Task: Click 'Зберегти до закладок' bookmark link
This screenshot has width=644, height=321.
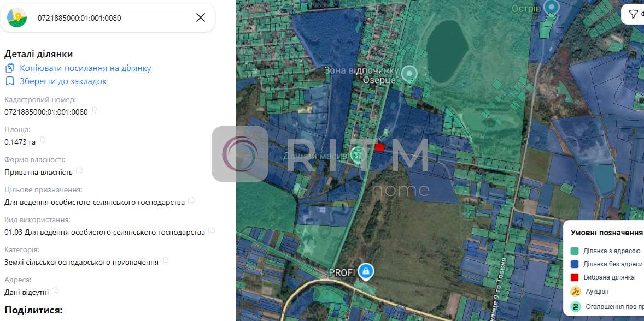Action: 63,81
